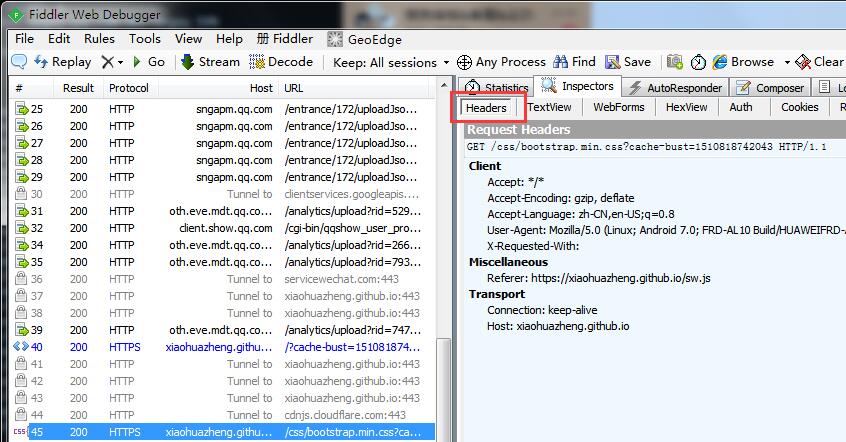
Task: Click the Go resume button
Action: (x=149, y=62)
